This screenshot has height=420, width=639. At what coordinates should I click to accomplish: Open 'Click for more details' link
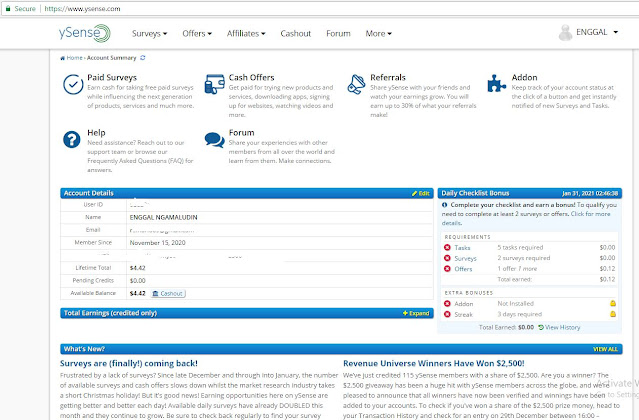click(526, 218)
